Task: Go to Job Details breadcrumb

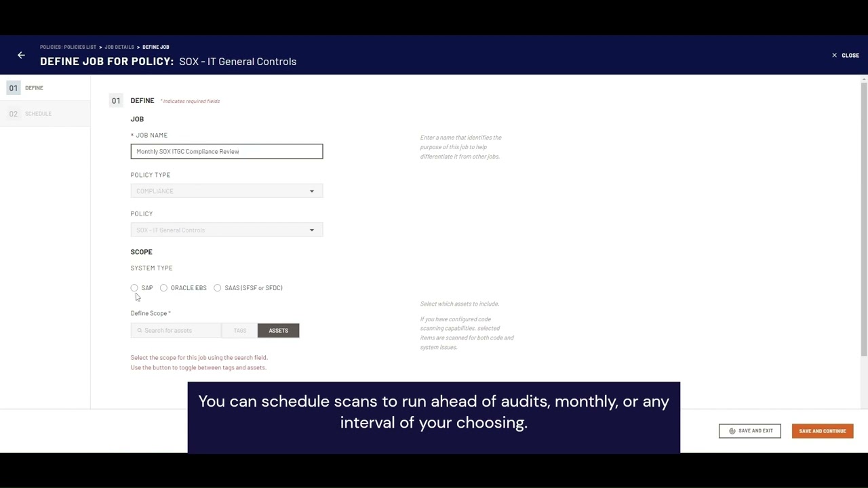Action: click(119, 47)
